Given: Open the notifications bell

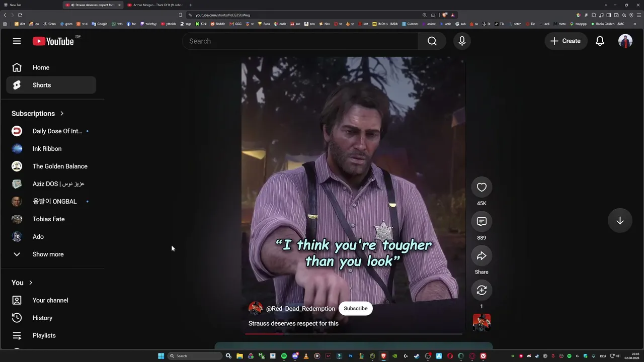Looking at the screenshot, I should (600, 41).
